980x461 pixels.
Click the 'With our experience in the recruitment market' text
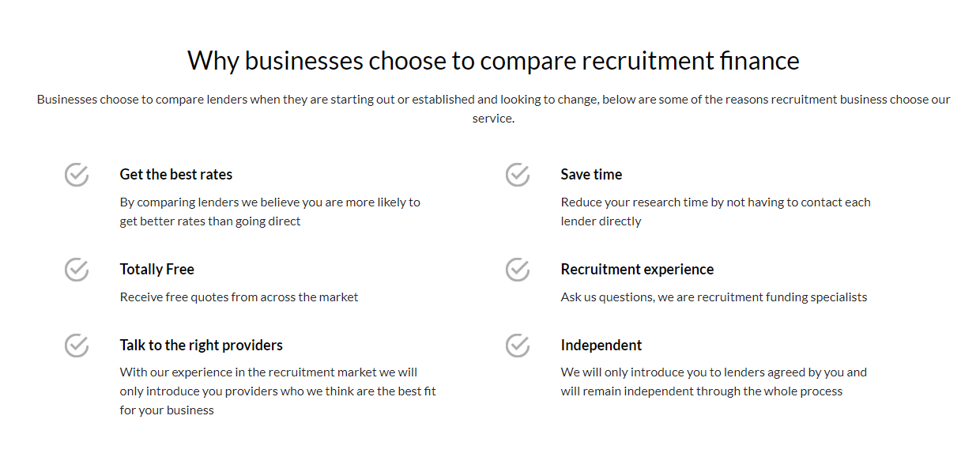point(277,391)
